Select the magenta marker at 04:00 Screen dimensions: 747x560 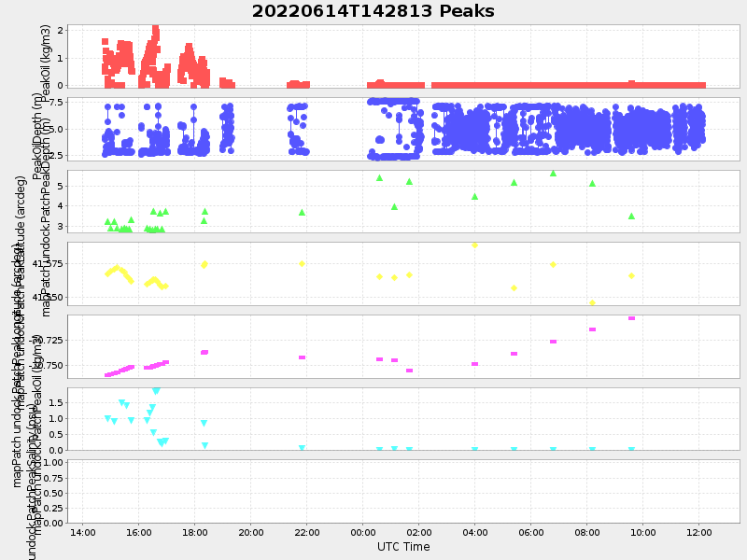point(474,364)
